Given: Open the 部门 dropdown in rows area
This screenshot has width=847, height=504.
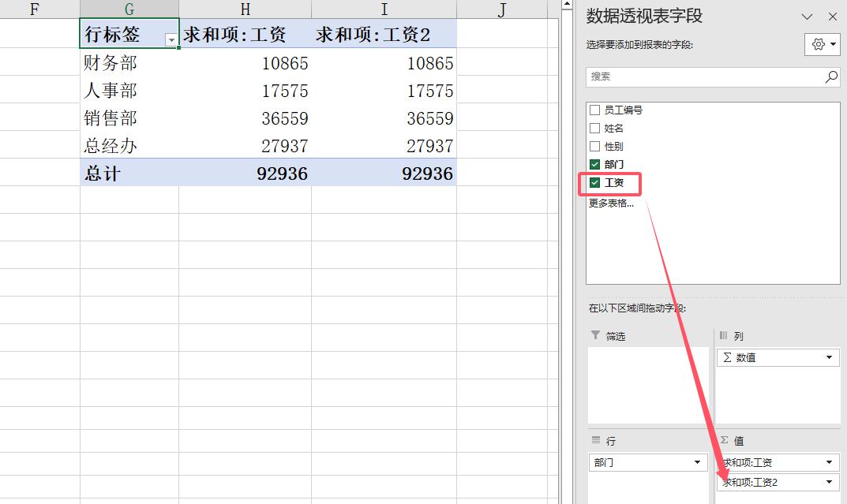Looking at the screenshot, I should 697,462.
